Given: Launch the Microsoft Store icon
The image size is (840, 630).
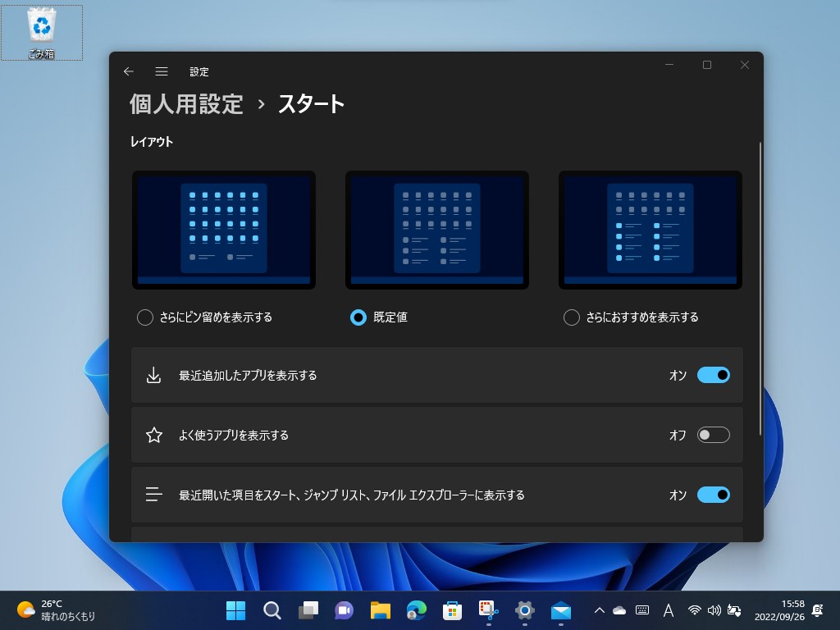Looking at the screenshot, I should (452, 610).
